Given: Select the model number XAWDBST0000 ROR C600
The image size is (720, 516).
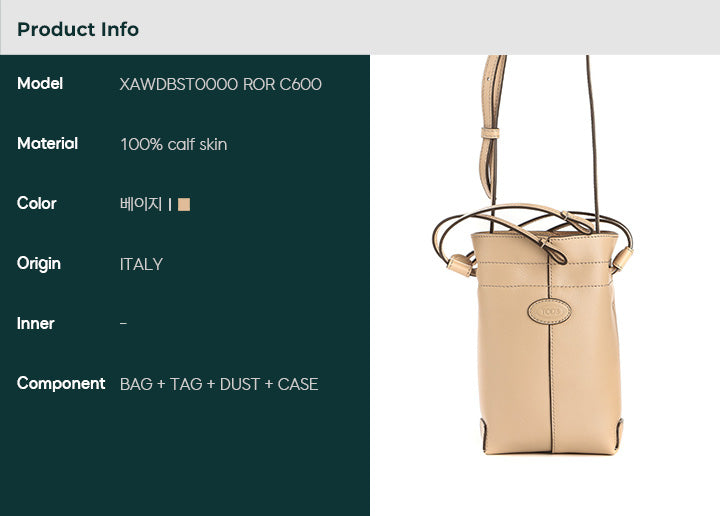Looking at the screenshot, I should tap(220, 84).
